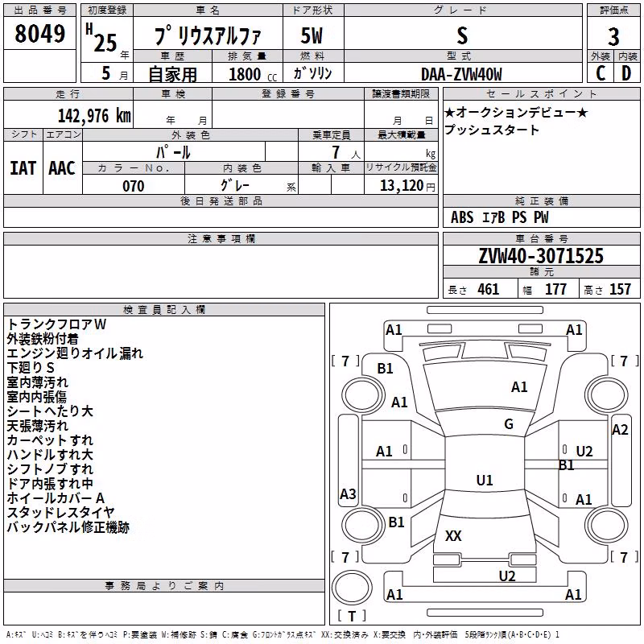The image size is (644, 644).
Task: Click lot number 8049
Action: point(39,34)
